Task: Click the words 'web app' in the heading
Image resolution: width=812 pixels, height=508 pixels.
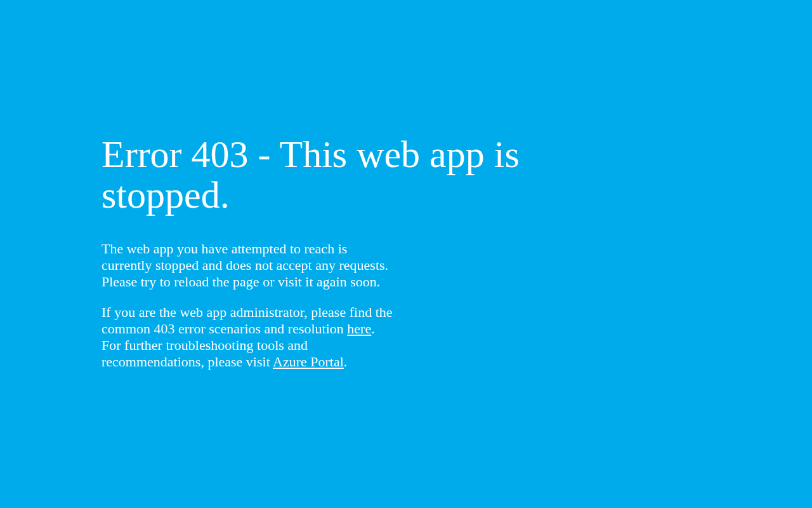Action: 420,155
